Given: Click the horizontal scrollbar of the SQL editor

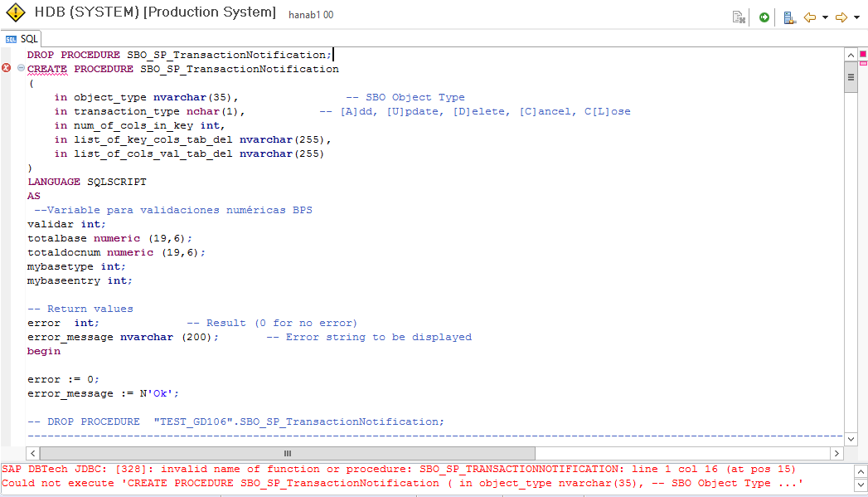Looking at the screenshot, I should coord(287,453).
